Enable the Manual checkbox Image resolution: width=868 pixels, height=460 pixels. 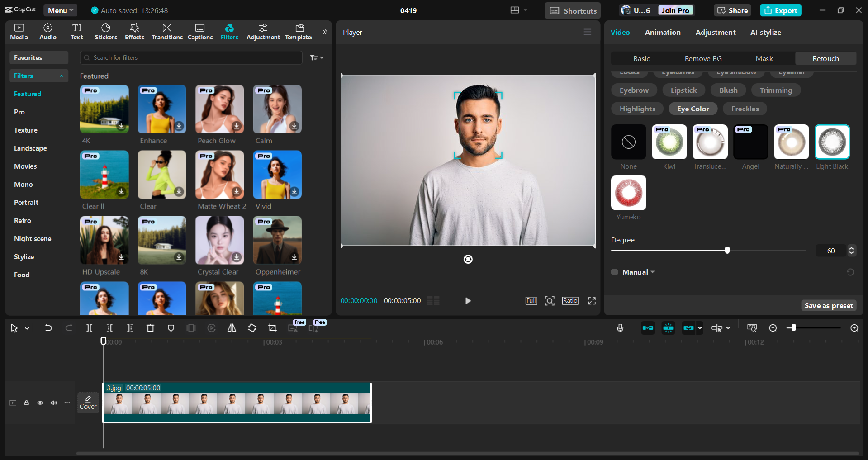[x=615, y=272]
